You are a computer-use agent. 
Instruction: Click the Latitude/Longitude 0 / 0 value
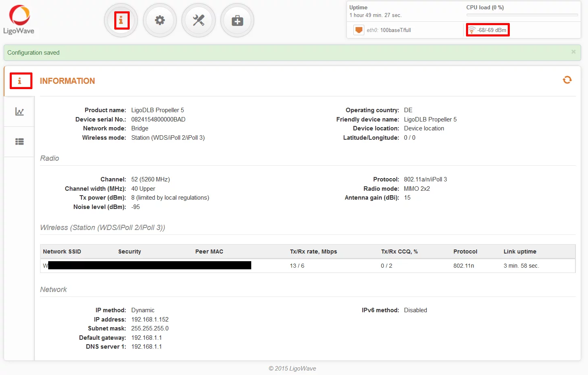[x=410, y=138]
